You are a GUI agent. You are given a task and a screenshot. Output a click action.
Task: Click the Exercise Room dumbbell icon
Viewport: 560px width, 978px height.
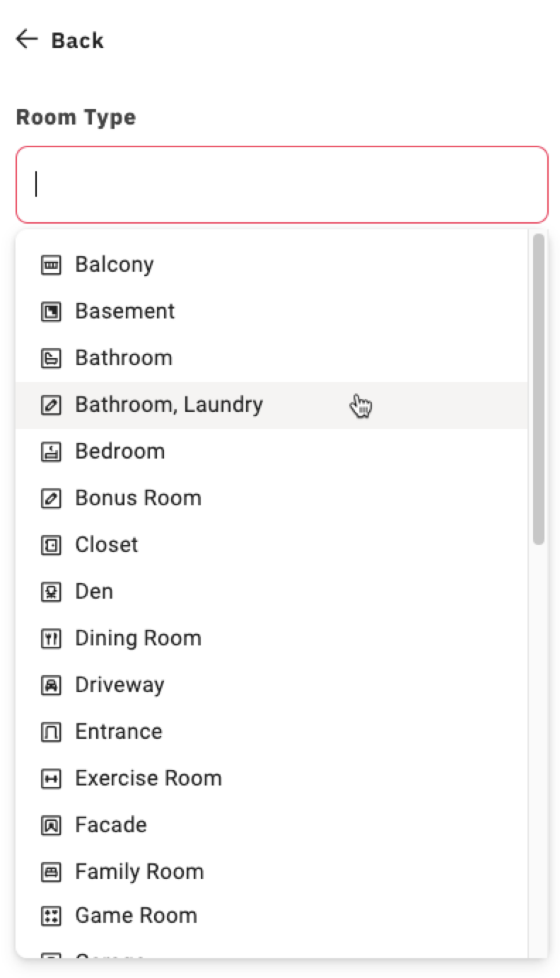point(51,778)
